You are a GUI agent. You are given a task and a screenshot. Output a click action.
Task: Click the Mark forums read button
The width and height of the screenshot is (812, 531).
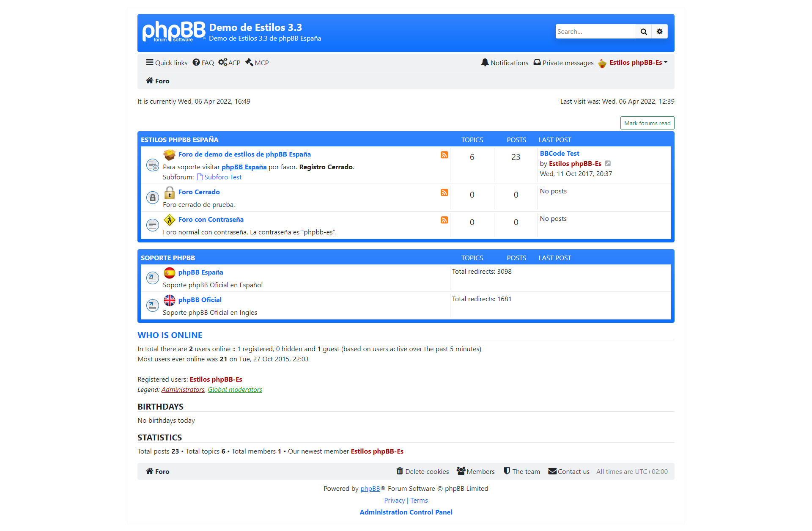pyautogui.click(x=647, y=123)
